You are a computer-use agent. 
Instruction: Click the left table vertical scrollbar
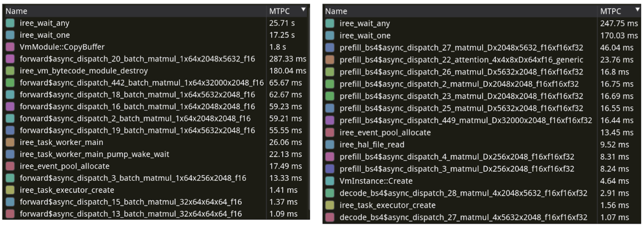[x=308, y=114]
